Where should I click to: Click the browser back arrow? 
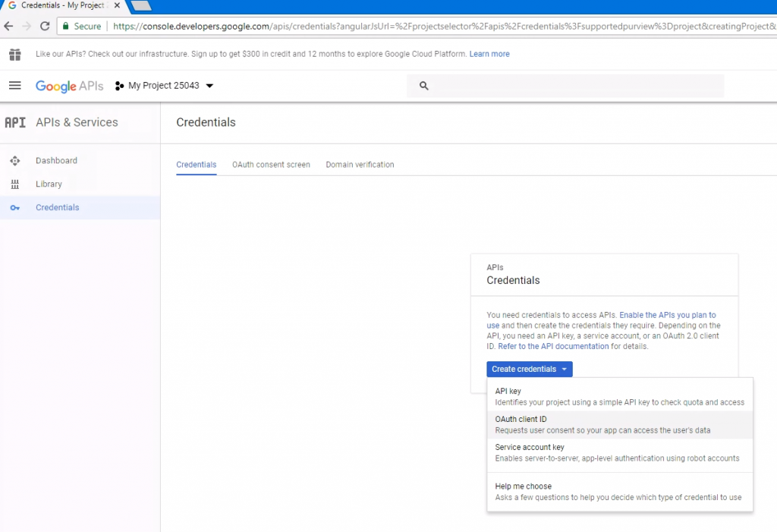point(8,27)
